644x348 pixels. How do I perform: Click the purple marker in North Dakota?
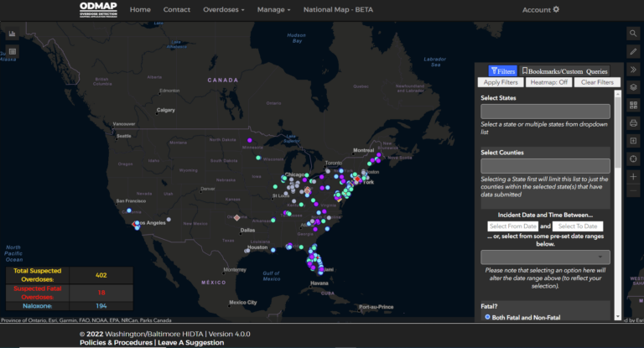point(249,140)
